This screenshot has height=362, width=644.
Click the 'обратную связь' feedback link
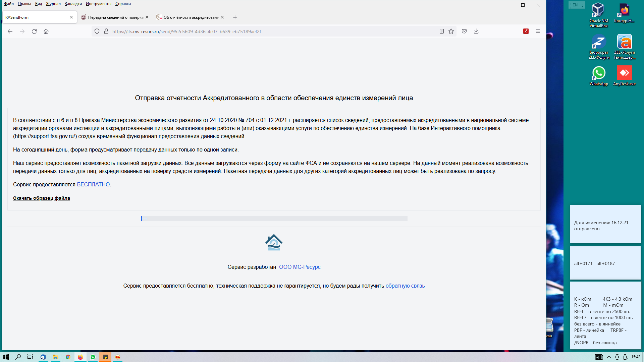[x=405, y=286]
